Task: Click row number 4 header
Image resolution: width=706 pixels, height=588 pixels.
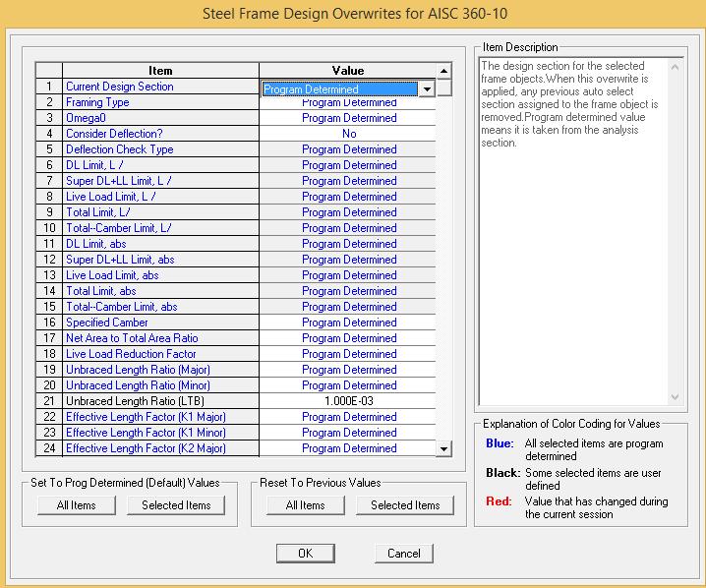Action: point(49,134)
